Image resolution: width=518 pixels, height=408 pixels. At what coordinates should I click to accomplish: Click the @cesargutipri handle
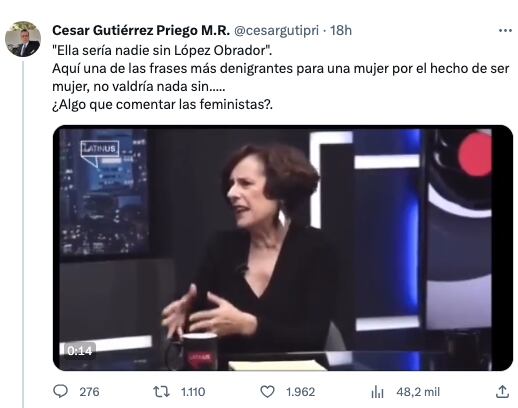276,31
